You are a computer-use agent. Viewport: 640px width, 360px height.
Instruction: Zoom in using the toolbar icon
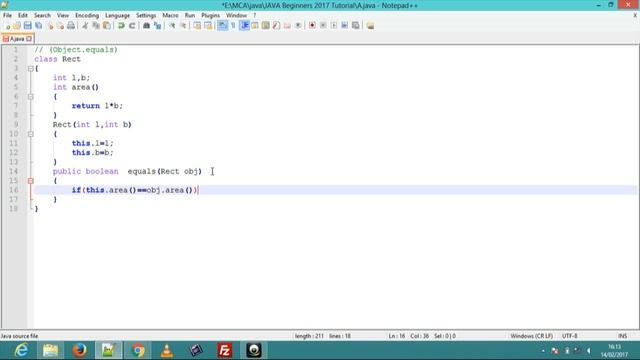click(x=172, y=26)
